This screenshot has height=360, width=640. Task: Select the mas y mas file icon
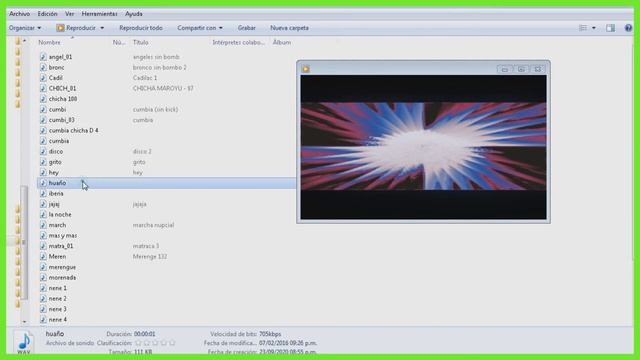(x=43, y=236)
